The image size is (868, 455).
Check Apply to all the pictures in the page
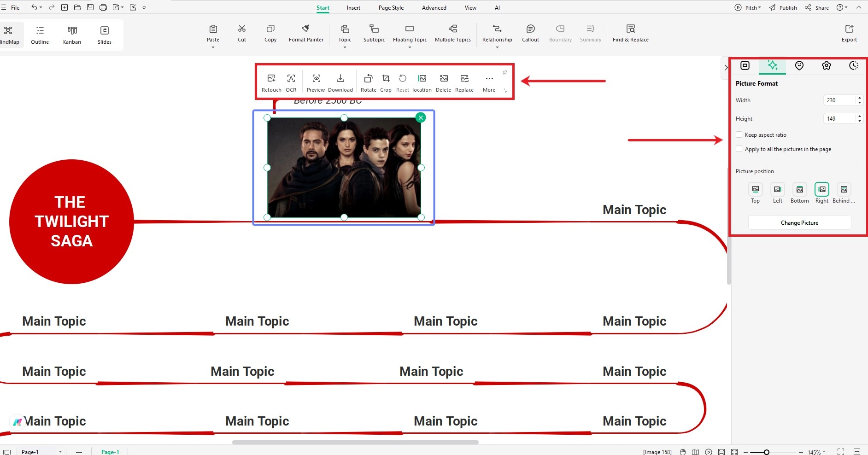pos(739,149)
